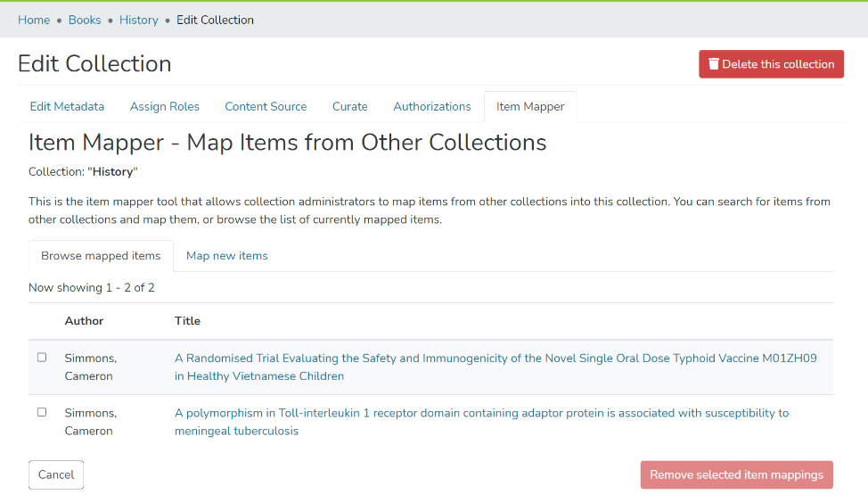Check the Typhoid Vaccine item checkbox
This screenshot has width=868, height=503.
pyautogui.click(x=42, y=358)
